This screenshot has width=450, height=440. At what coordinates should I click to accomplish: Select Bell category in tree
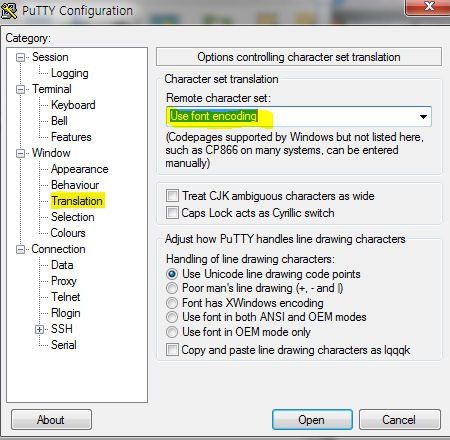click(59, 121)
